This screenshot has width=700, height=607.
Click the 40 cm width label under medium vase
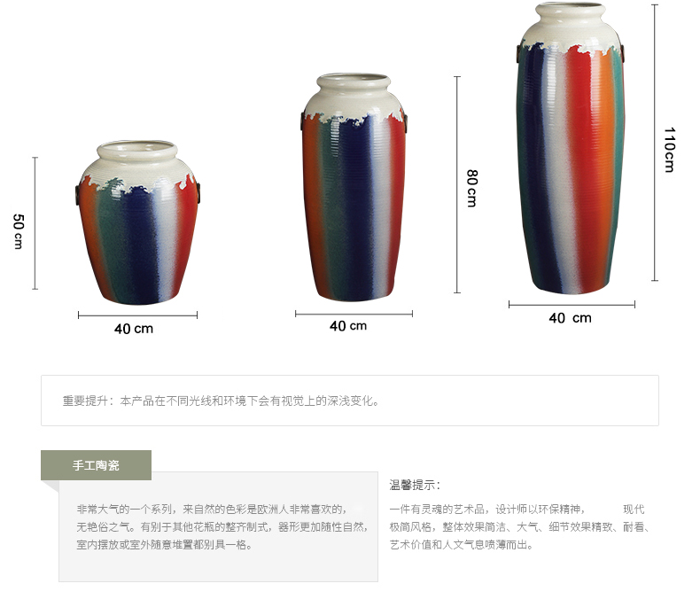[348, 326]
